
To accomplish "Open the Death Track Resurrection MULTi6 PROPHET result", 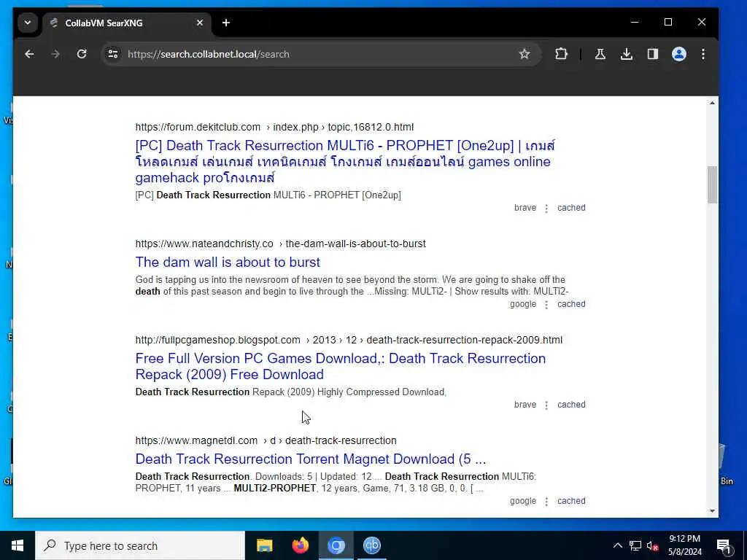I will [x=345, y=161].
